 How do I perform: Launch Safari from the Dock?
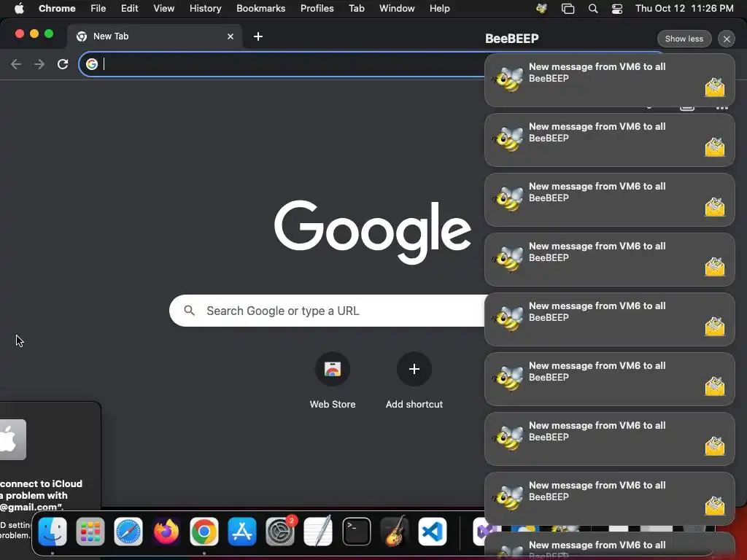tap(128, 532)
